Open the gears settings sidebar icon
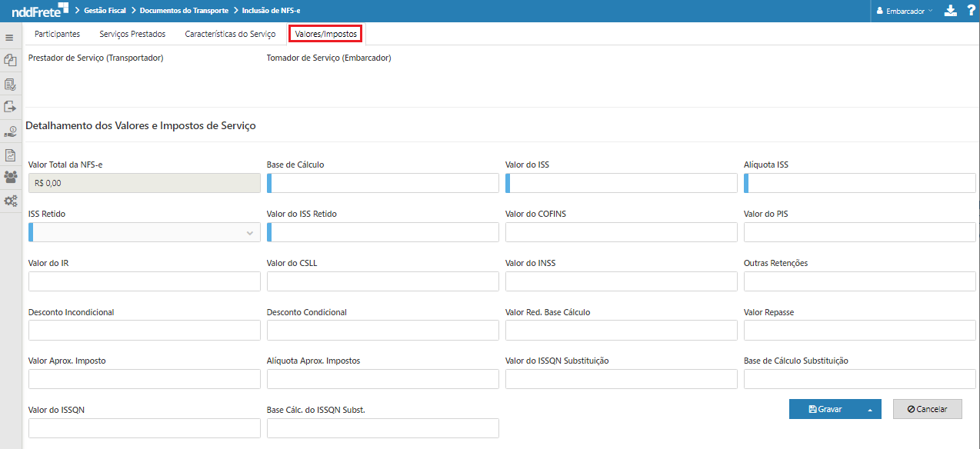980x449 pixels. [10, 201]
